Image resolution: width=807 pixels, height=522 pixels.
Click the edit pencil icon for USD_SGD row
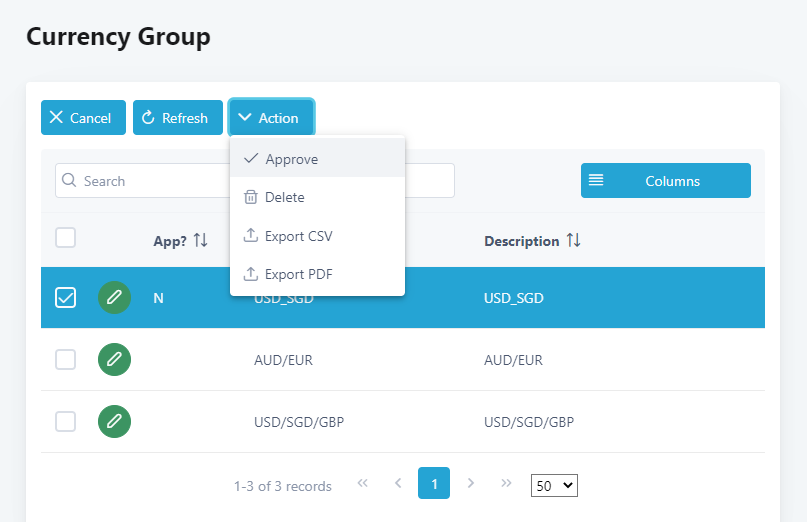click(114, 298)
